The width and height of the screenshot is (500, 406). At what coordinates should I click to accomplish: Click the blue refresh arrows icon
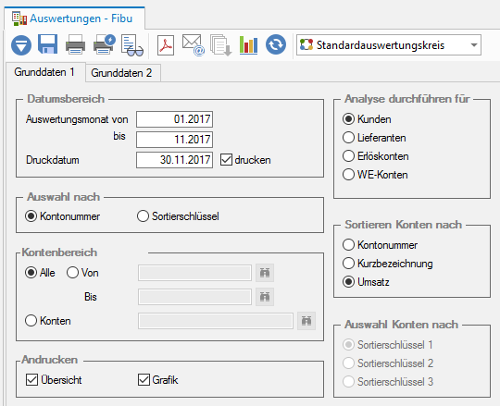coord(276,44)
